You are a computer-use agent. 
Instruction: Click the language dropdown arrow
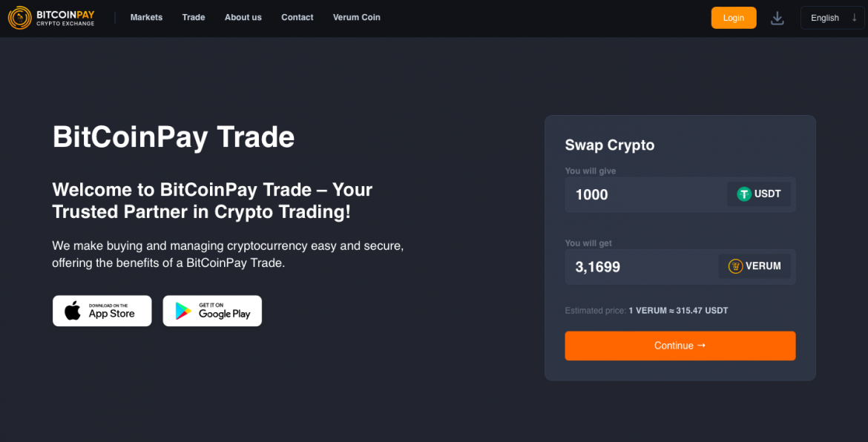click(x=854, y=18)
